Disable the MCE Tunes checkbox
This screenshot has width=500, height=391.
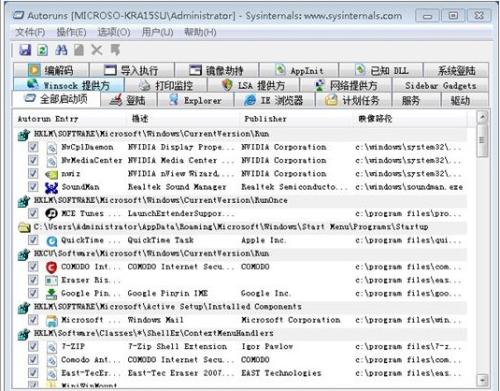pos(33,213)
